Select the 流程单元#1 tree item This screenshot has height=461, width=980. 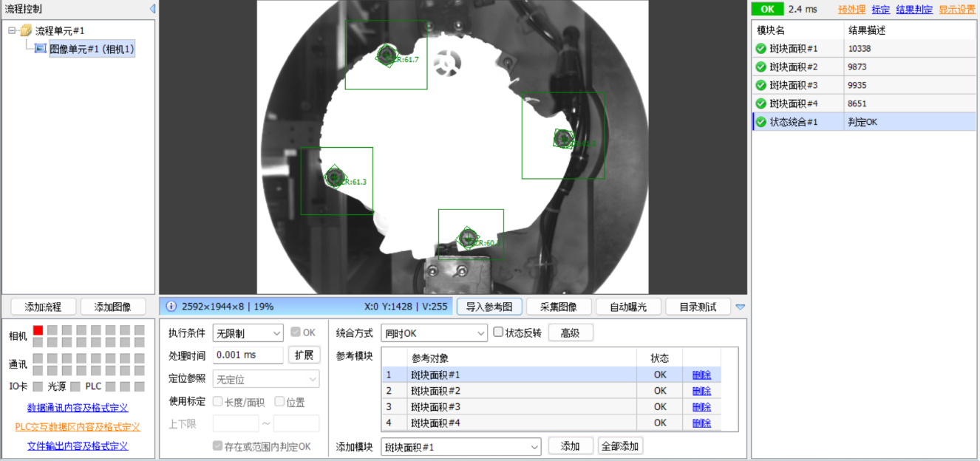[60, 30]
